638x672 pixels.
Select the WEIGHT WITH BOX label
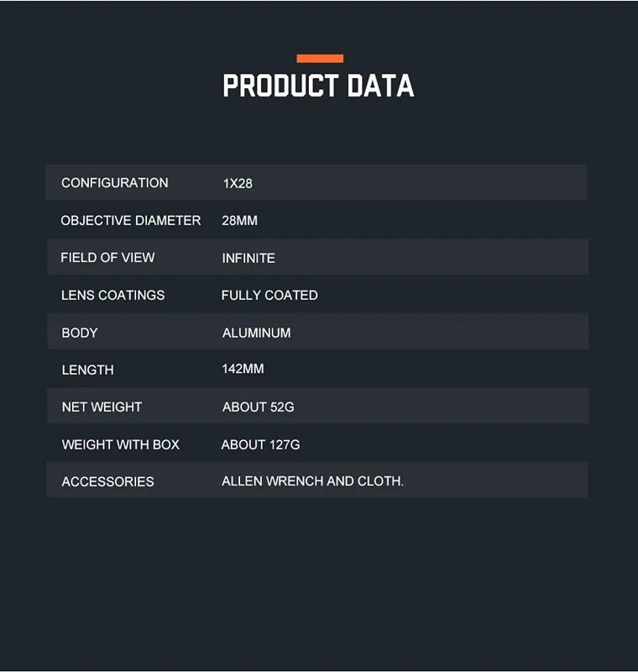click(x=121, y=445)
